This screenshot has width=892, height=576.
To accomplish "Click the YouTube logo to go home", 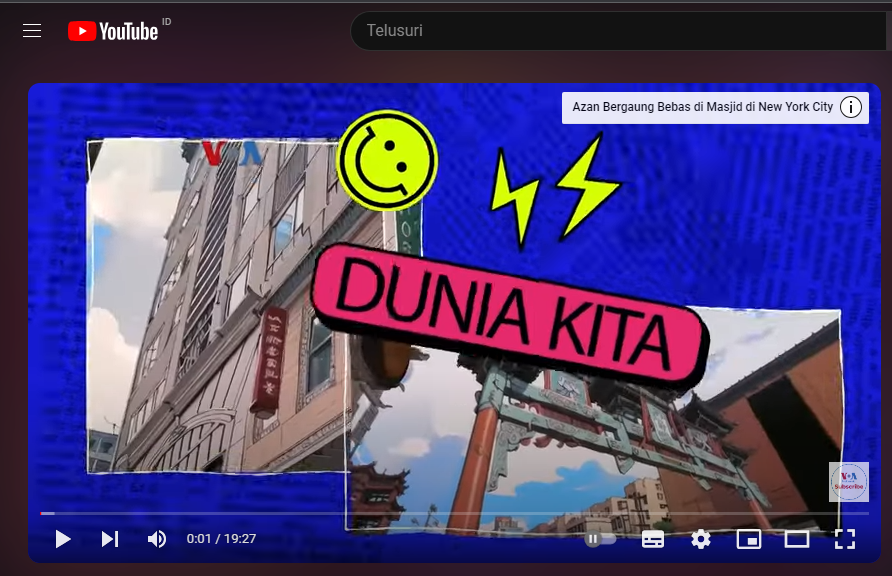I will pyautogui.click(x=113, y=30).
